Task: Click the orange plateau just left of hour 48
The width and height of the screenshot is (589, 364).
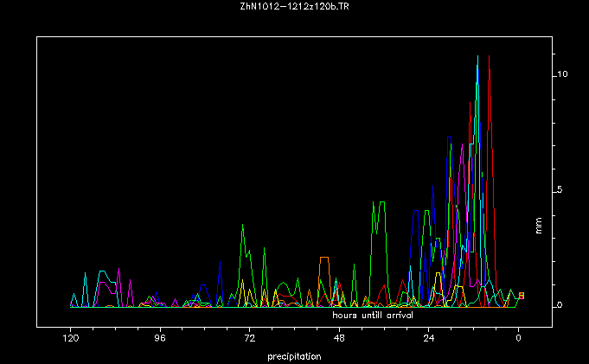Action: pyautogui.click(x=324, y=258)
